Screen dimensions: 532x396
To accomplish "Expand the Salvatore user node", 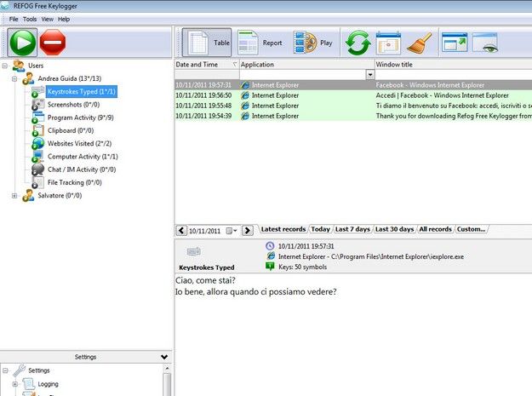I will (14, 196).
